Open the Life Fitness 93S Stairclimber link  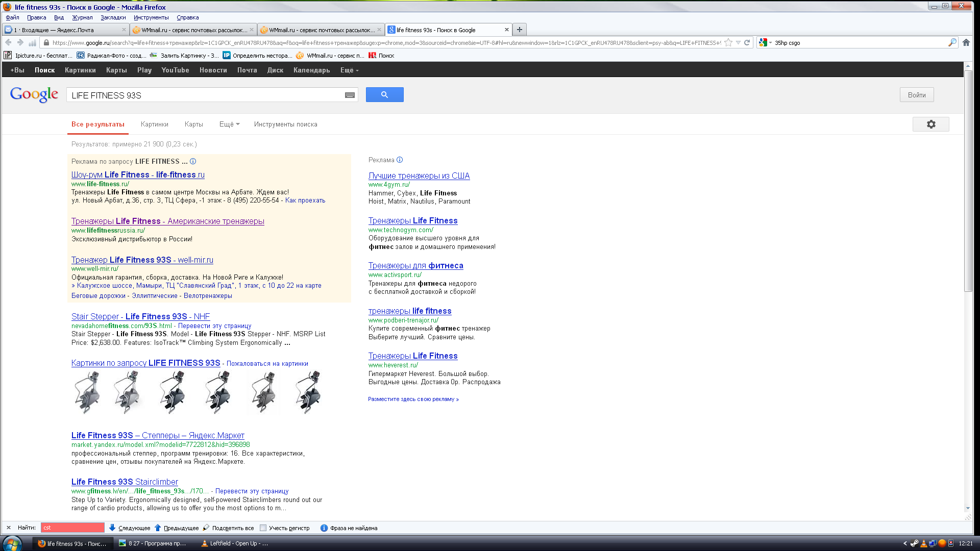(125, 482)
